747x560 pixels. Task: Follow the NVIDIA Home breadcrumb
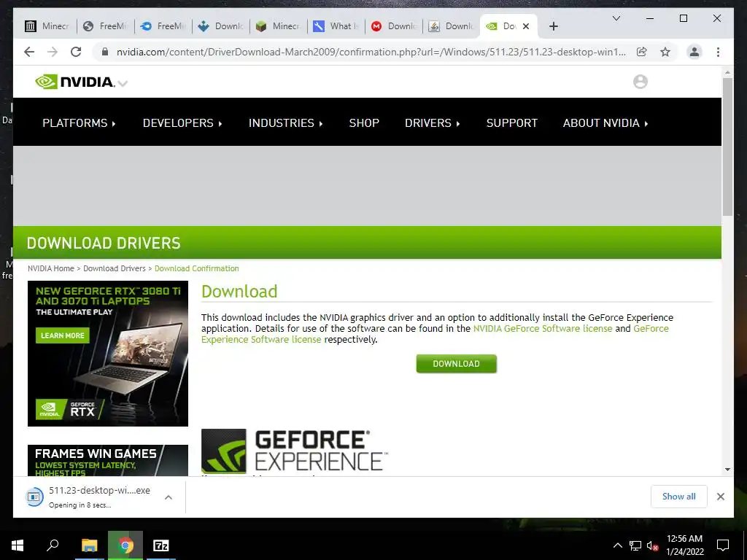[51, 268]
